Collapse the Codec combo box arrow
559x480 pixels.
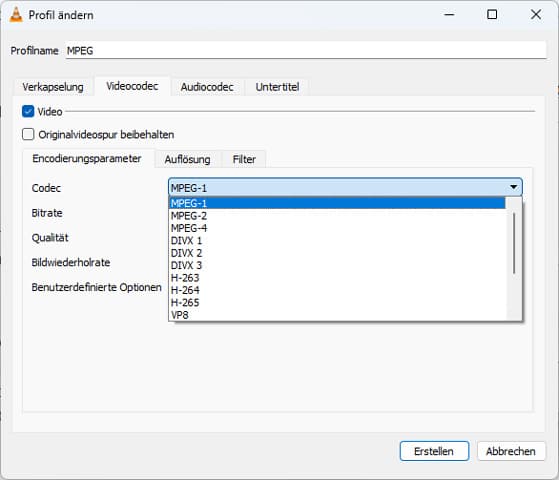point(513,187)
